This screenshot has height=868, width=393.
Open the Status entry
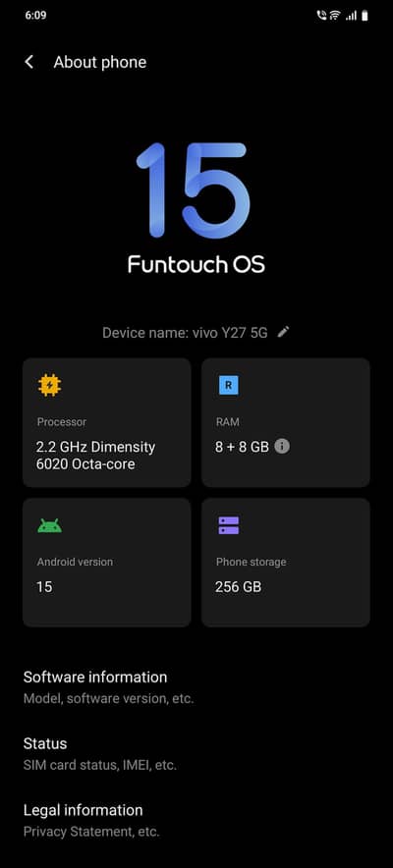(196, 754)
